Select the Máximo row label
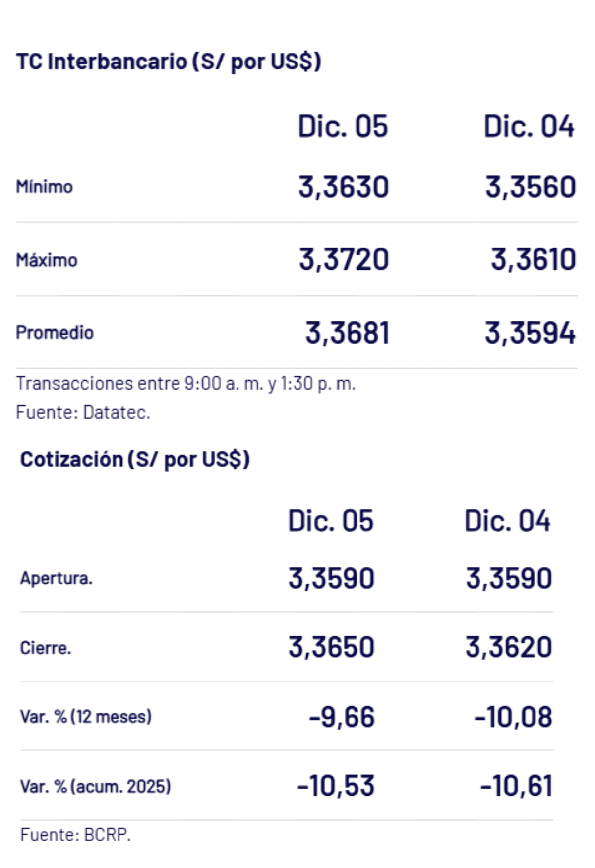595x868 pixels. (x=47, y=260)
